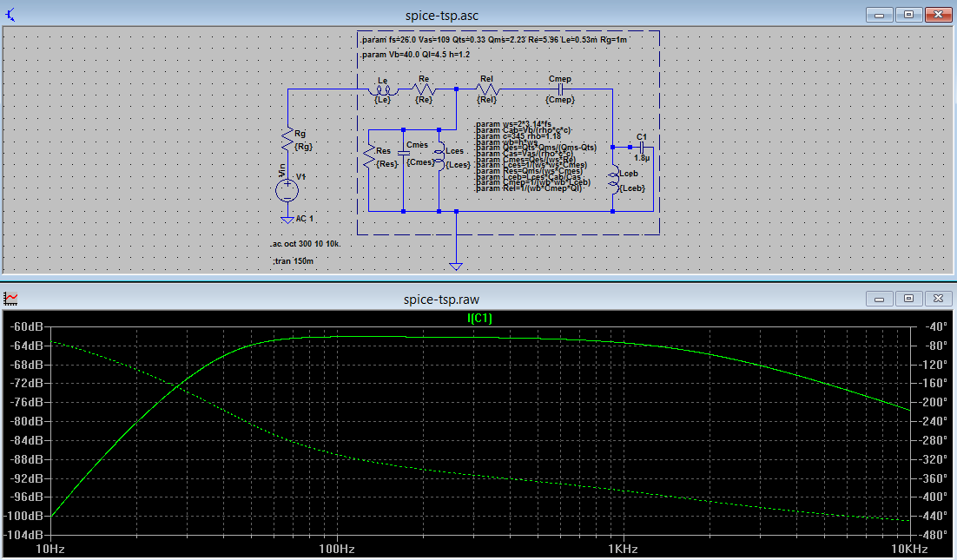The width and height of the screenshot is (957, 560).
Task: Select the Cmep capacitor symbol
Action: coord(560,89)
